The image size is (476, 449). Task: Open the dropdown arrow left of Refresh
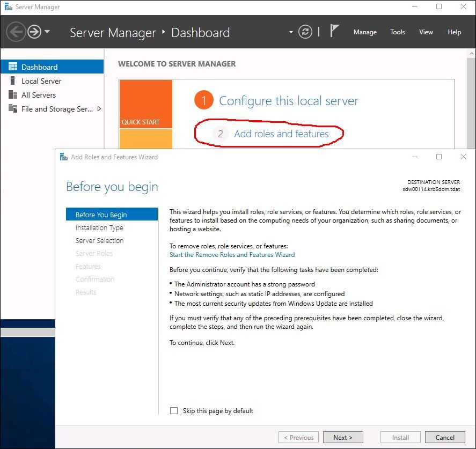[291, 32]
